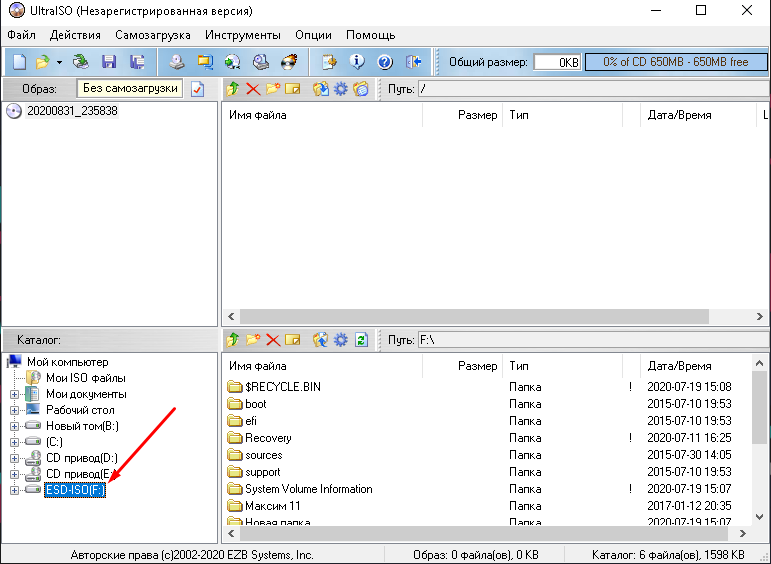771x564 pixels.
Task: Click the Общий размер 0KB field
Action: (557, 62)
